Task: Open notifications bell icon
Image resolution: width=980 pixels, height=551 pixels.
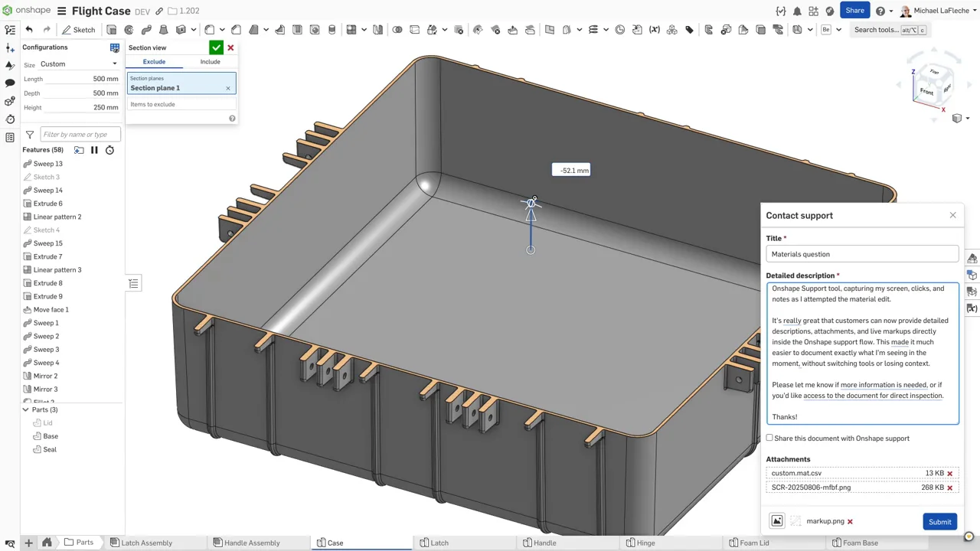Action: point(797,11)
